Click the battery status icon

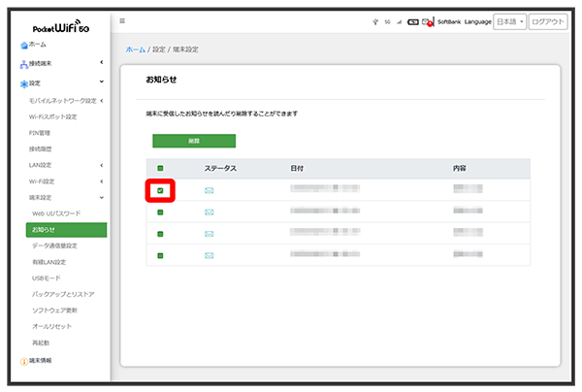click(x=413, y=21)
